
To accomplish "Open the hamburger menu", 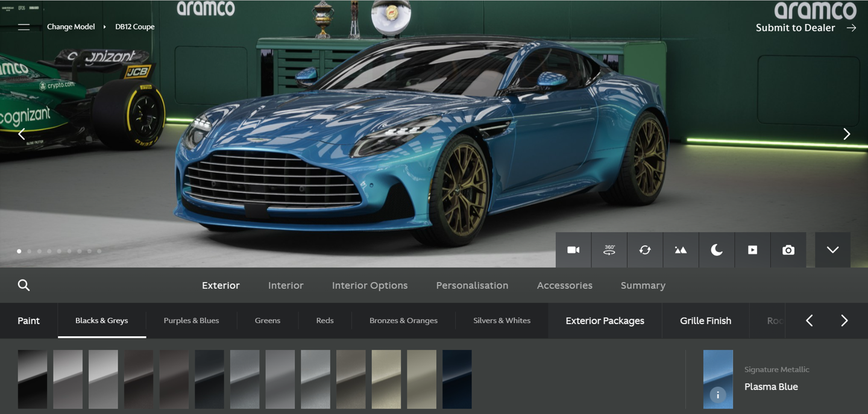I will [x=24, y=27].
